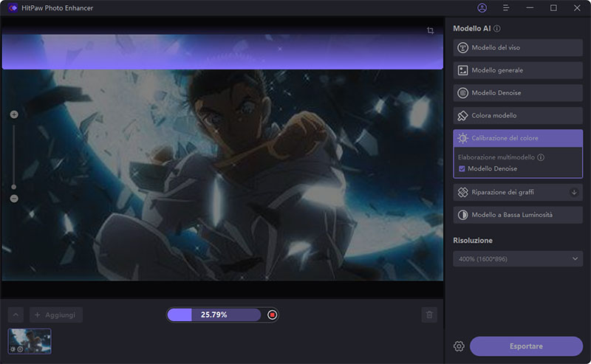Open the user account profile icon
Screen dimensions: 591x364
(x=482, y=8)
